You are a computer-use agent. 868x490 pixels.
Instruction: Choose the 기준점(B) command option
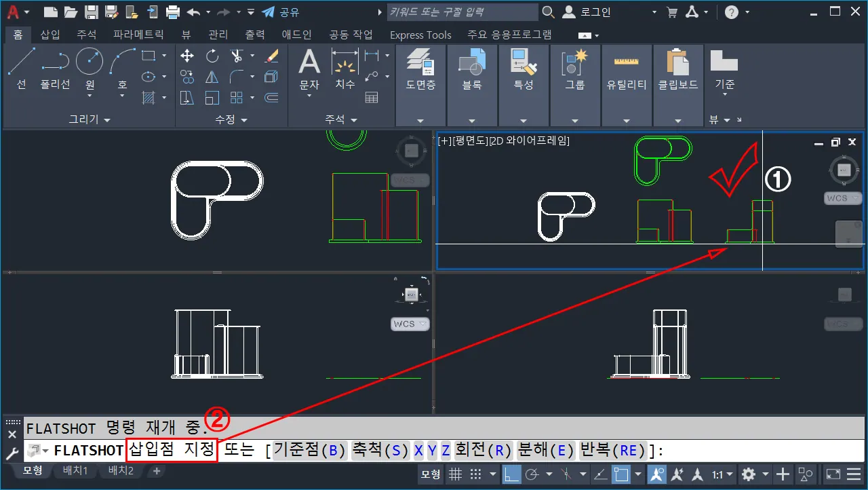click(310, 451)
